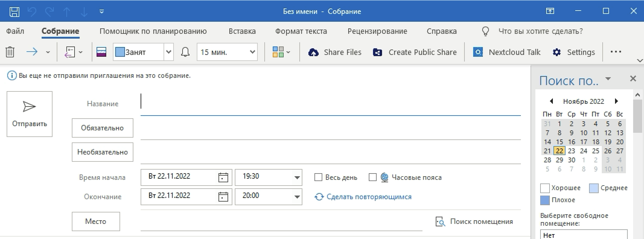
Task: Click the Share Files button
Action: (335, 52)
